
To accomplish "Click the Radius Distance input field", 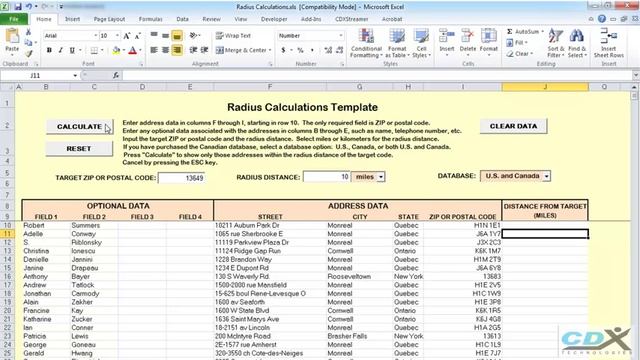I will pyautogui.click(x=326, y=177).
